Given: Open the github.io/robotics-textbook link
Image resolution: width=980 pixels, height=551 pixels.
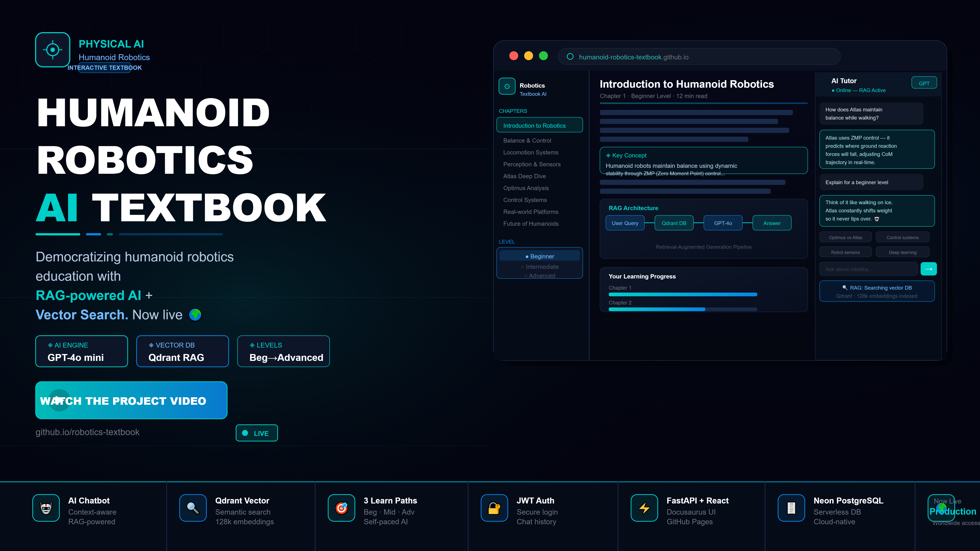Looking at the screenshot, I should pyautogui.click(x=87, y=432).
